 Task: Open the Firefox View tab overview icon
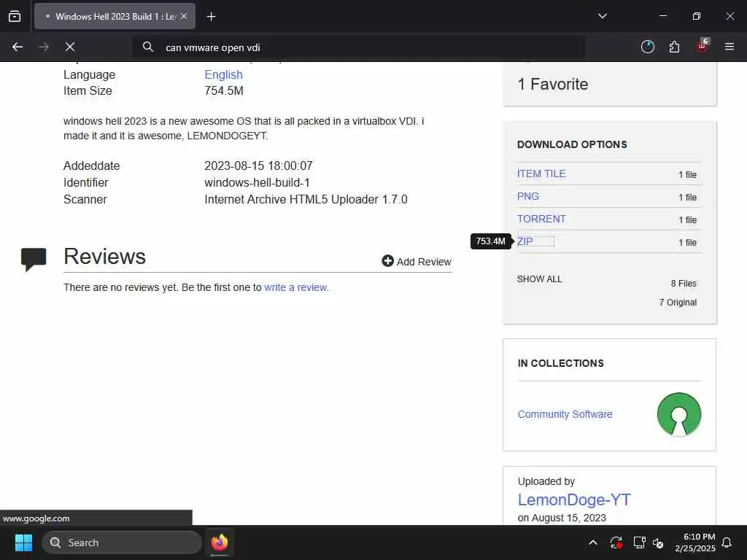tap(15, 16)
